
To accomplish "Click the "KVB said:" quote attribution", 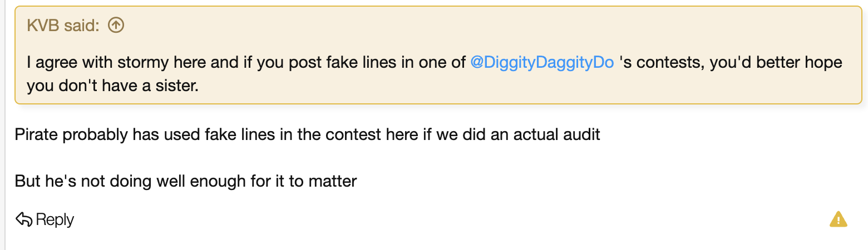I will point(63,25).
